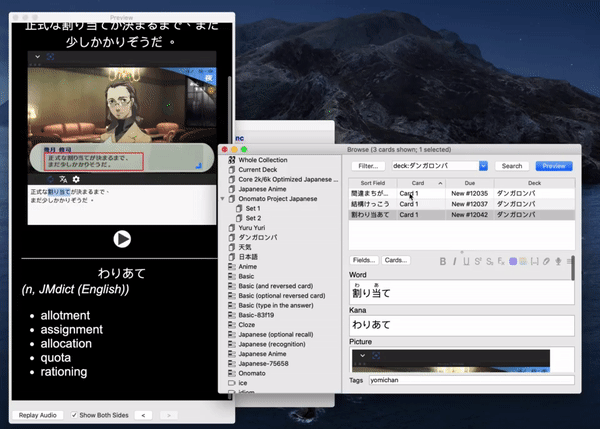600x429 pixels.
Task: Select the 日本語 deck
Action: [x=248, y=257]
